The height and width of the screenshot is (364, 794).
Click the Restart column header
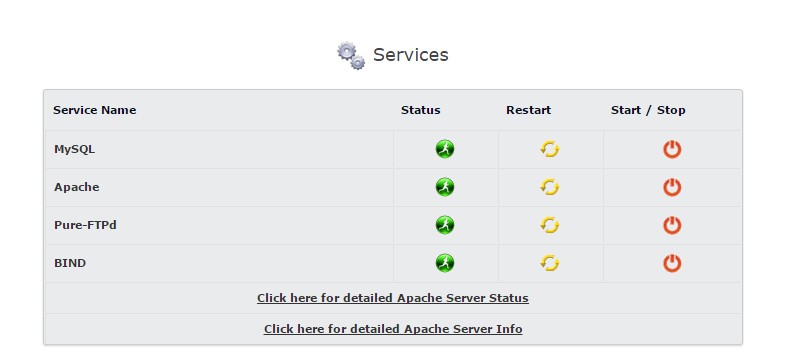(529, 110)
